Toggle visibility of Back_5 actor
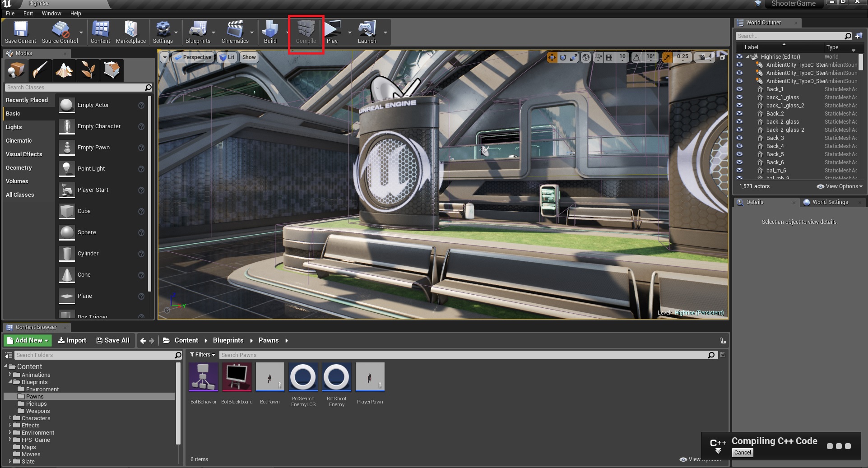This screenshot has height=468, width=868. click(x=739, y=154)
